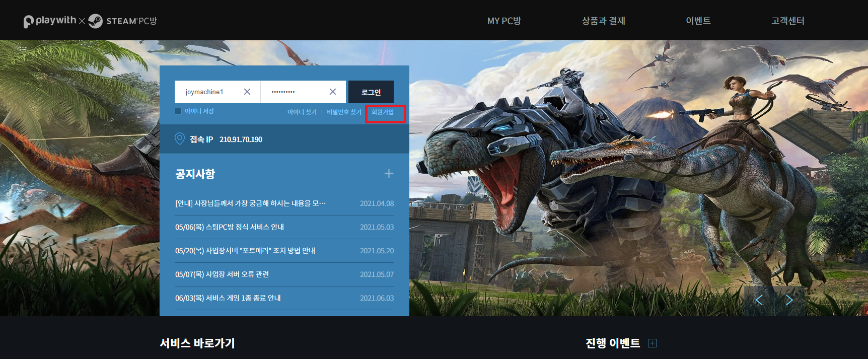Click the 로그인 button
This screenshot has height=359, width=868.
371,92
